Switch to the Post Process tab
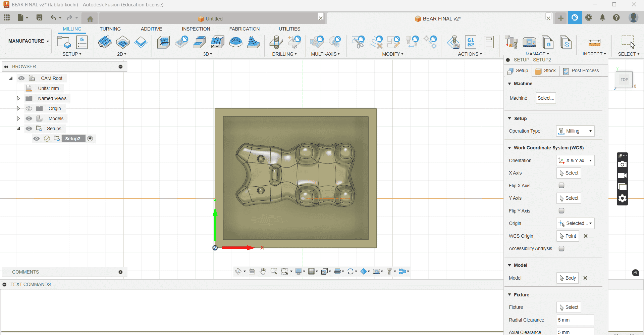 pyautogui.click(x=581, y=71)
